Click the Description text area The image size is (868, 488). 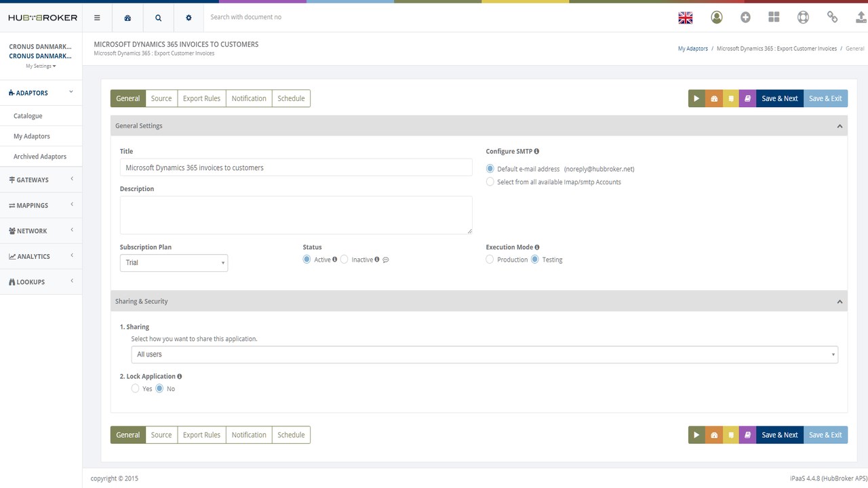[296, 216]
